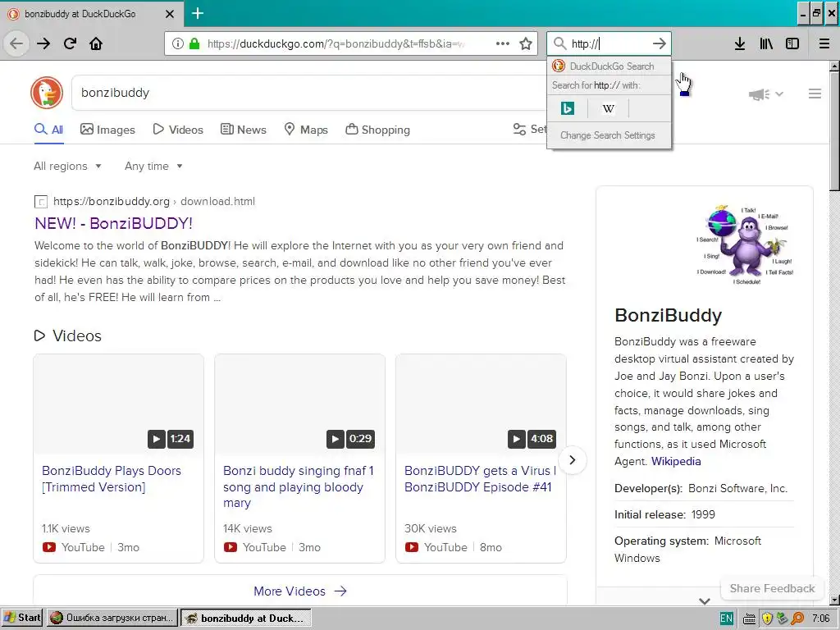Switch to the Images tab
This screenshot has width=840, height=630.
click(x=107, y=130)
